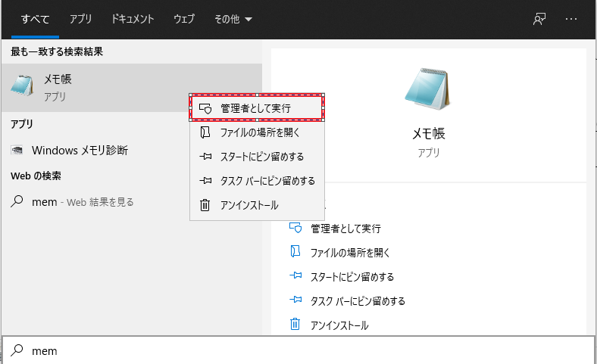Click アンインストール in preview pane
The image size is (597, 364).
tap(339, 325)
